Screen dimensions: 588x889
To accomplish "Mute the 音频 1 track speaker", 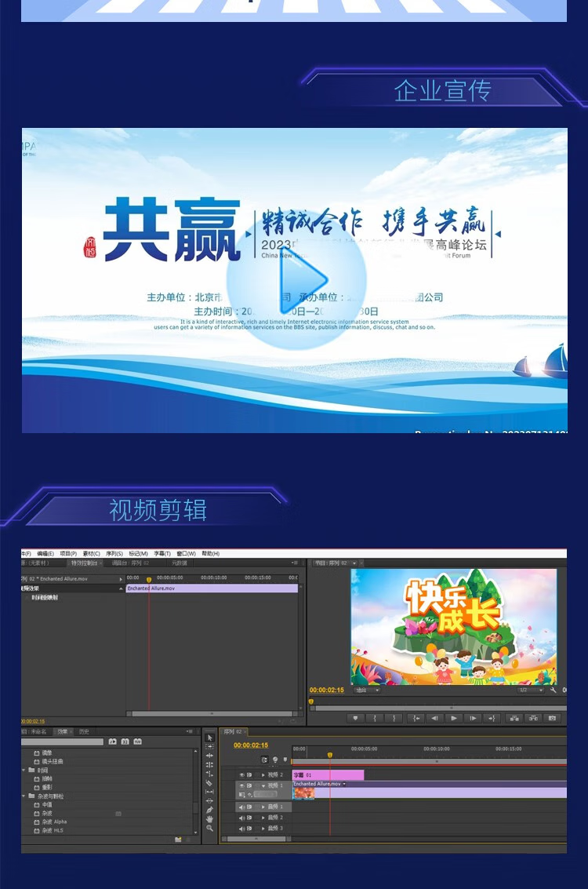I will coord(242,807).
